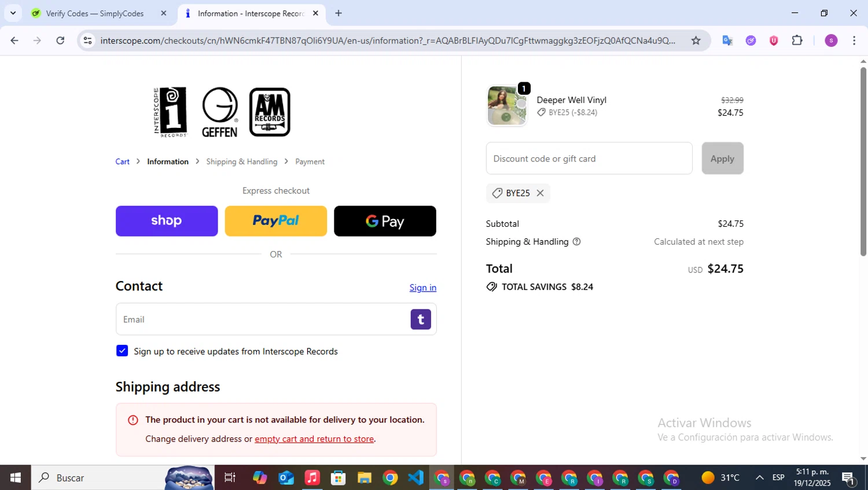Click the Shop Pay express checkout button

click(167, 221)
